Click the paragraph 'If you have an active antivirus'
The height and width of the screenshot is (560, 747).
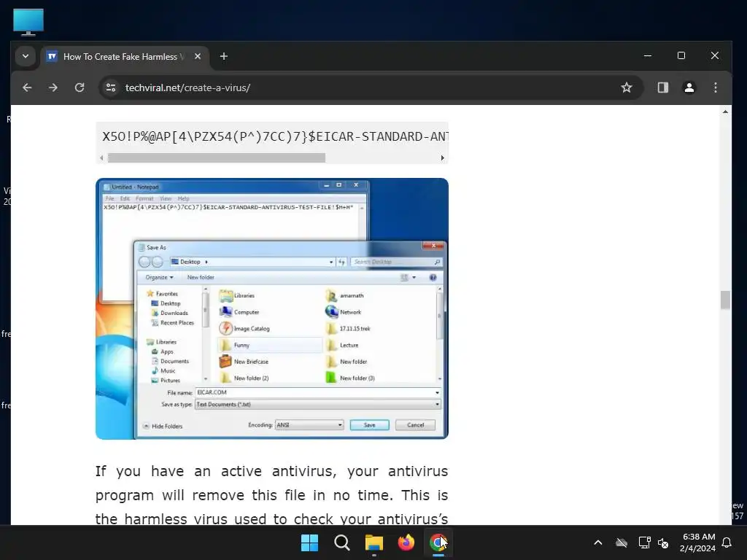click(x=271, y=495)
